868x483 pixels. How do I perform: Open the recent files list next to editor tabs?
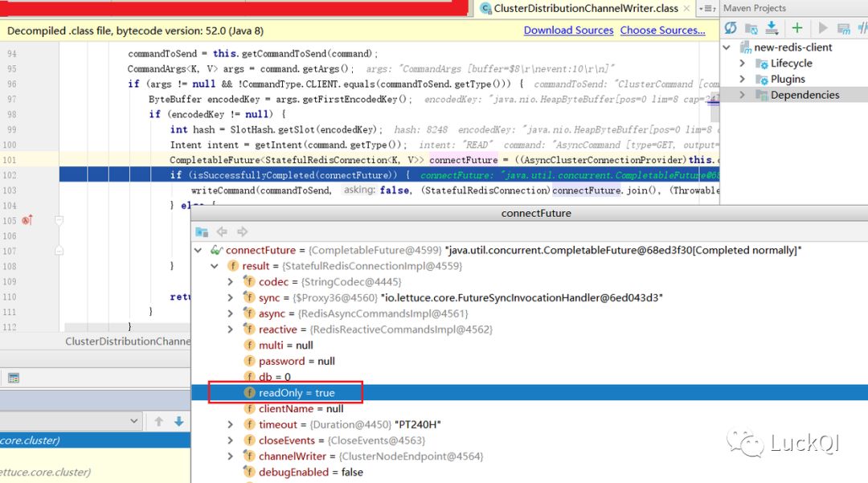[x=707, y=8]
